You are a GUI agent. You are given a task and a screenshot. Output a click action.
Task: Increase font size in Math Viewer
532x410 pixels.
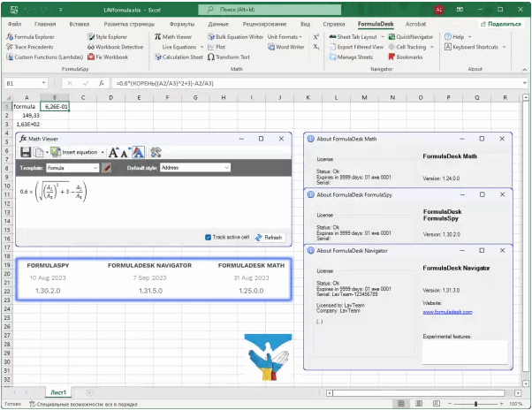[114, 152]
